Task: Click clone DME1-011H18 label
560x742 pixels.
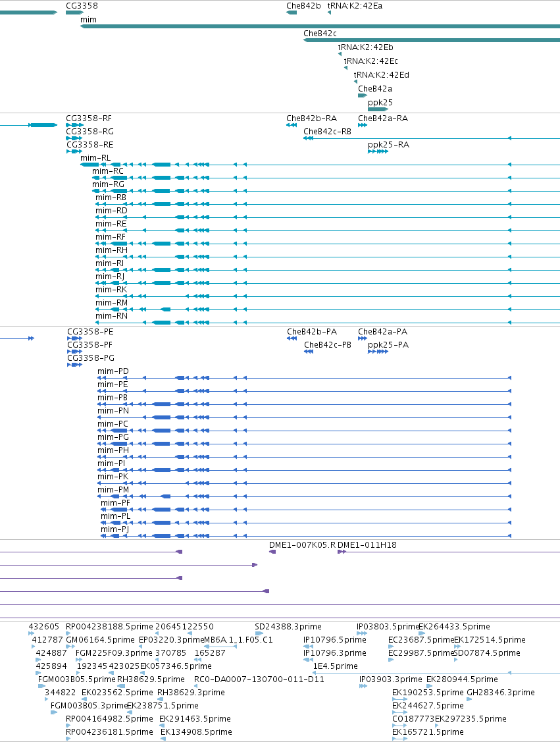Action: (x=367, y=545)
